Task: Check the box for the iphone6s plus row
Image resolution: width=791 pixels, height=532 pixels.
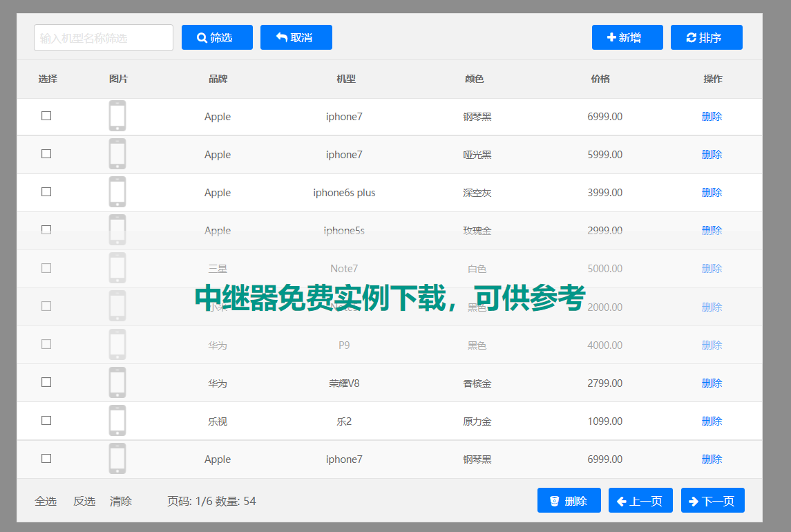Action: 46,192
